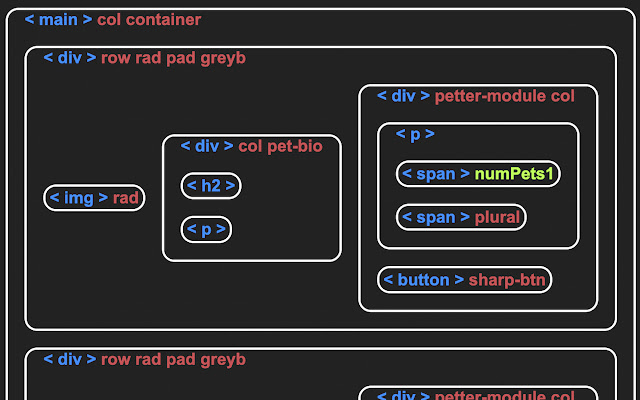Click the p node below the h2
Viewport: 640px width, 400px height.
pyautogui.click(x=206, y=229)
